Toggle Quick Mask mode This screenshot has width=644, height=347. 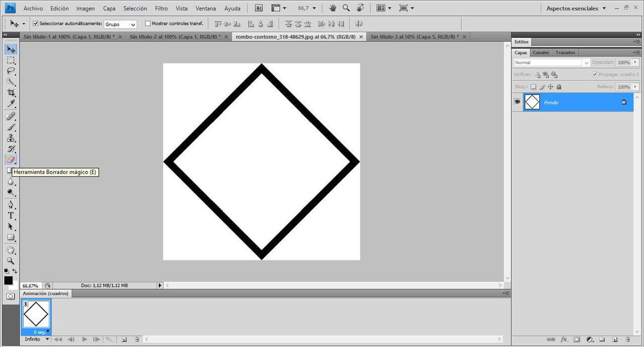coord(11,296)
